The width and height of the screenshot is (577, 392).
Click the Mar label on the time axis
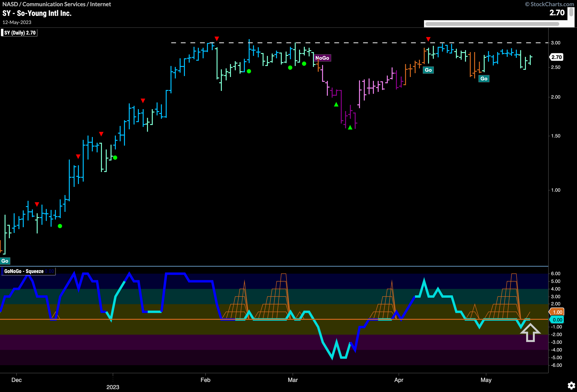pos(293,380)
